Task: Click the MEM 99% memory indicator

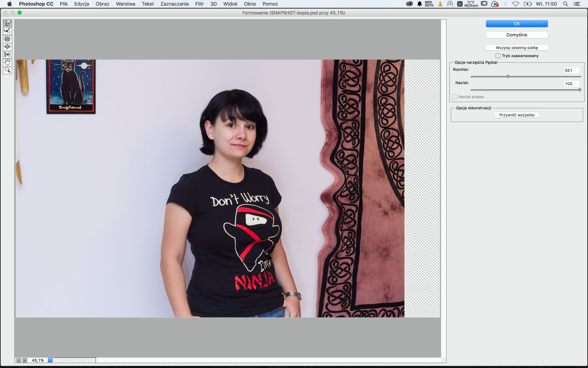Action: pos(429,4)
